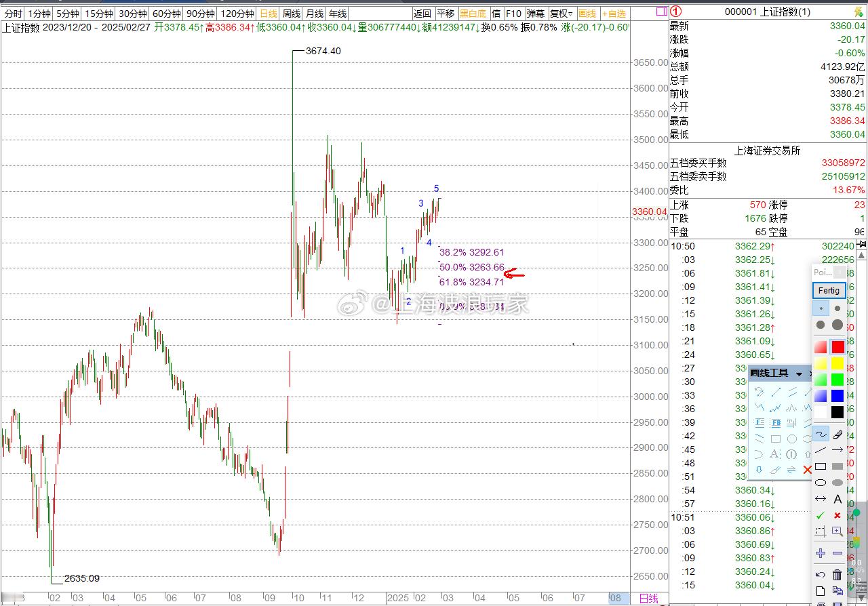
Task: Select the text 'A' tool in pointer panel
Action: coord(837,499)
